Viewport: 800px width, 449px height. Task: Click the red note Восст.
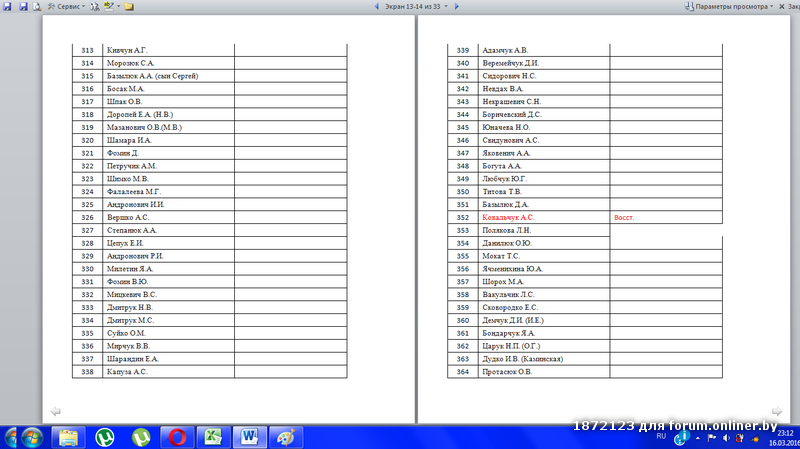coord(624,217)
